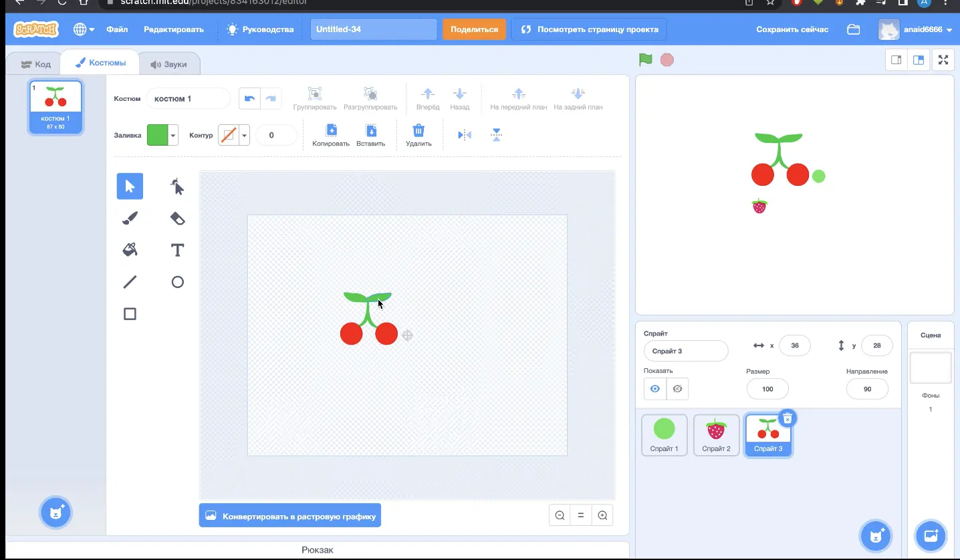The image size is (960, 560).
Task: Open the anaid6666 account menu
Action: (x=915, y=29)
